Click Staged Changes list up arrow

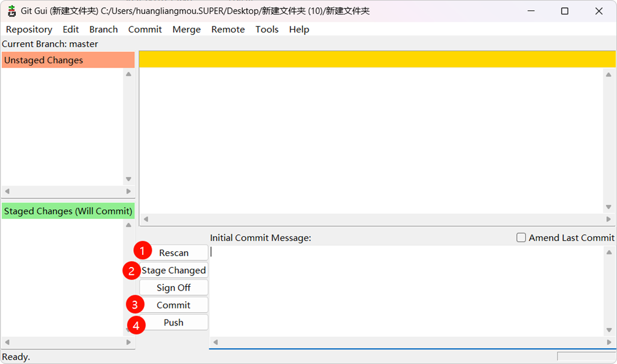pyautogui.click(x=128, y=225)
